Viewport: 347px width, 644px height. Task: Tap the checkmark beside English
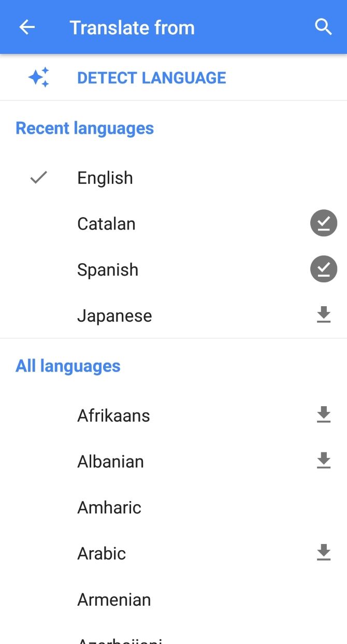pyautogui.click(x=38, y=178)
